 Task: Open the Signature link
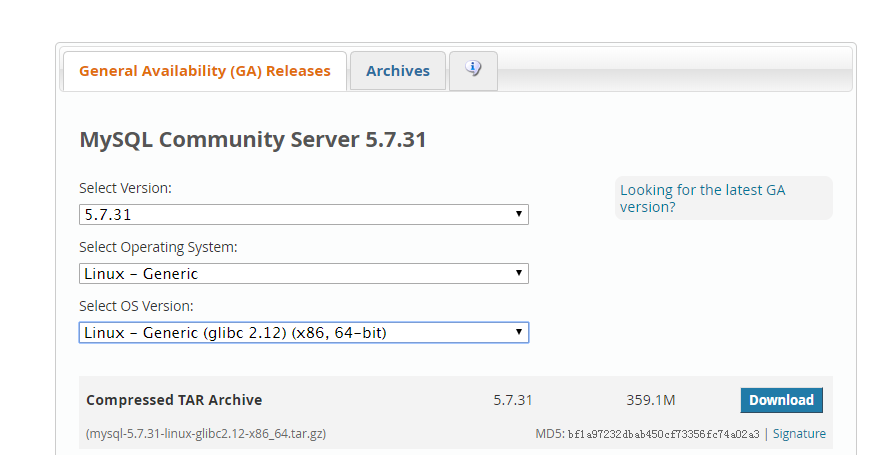click(x=799, y=434)
